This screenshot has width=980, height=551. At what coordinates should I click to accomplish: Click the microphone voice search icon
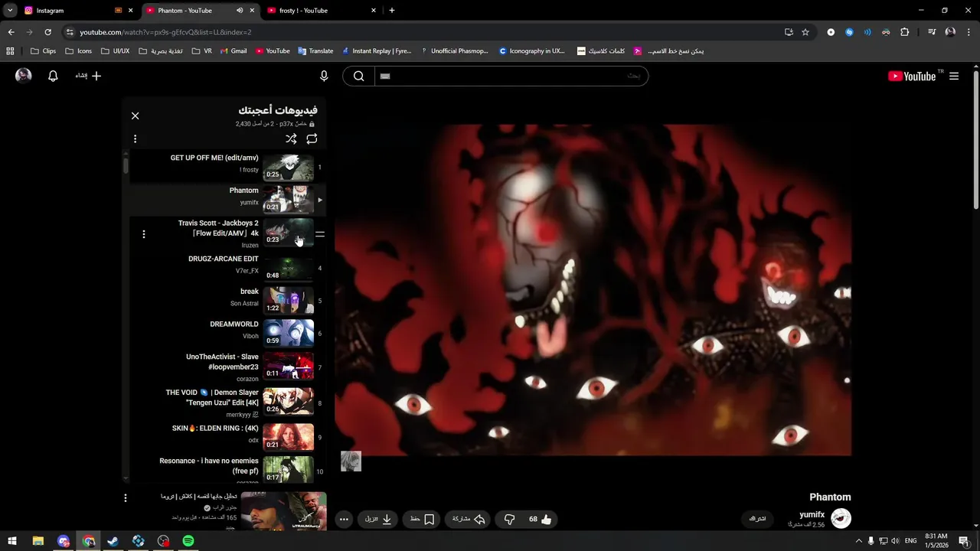coord(324,76)
